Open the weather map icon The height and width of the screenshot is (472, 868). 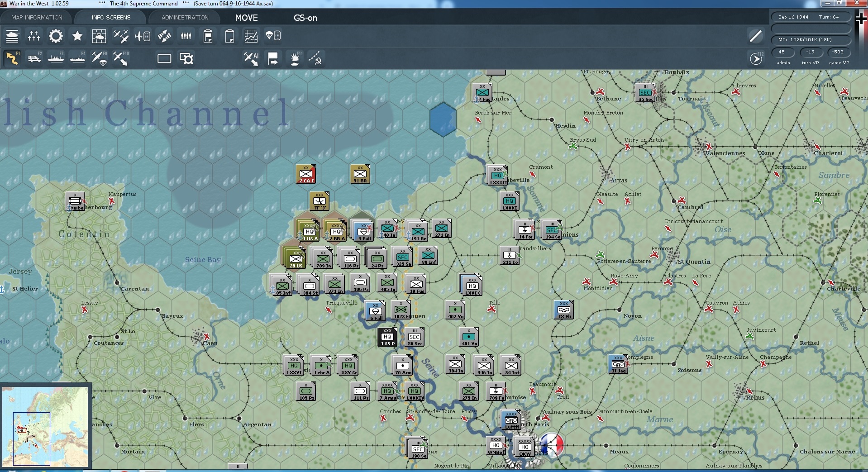tap(99, 36)
